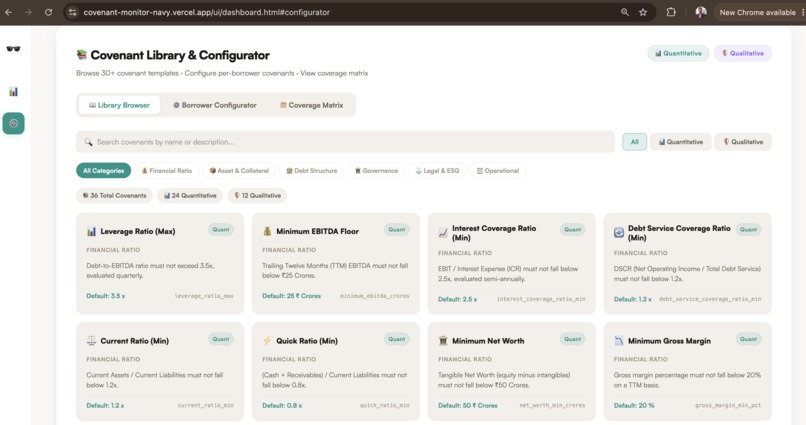
Task: Select the gear configurator sidebar icon
Action: coord(13,123)
